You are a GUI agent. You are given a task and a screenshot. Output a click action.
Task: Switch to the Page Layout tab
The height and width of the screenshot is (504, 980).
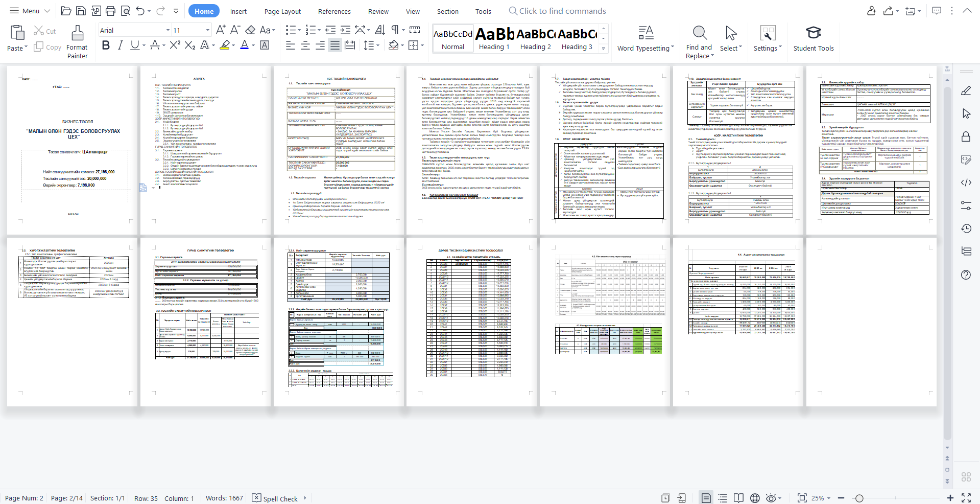pyautogui.click(x=282, y=11)
